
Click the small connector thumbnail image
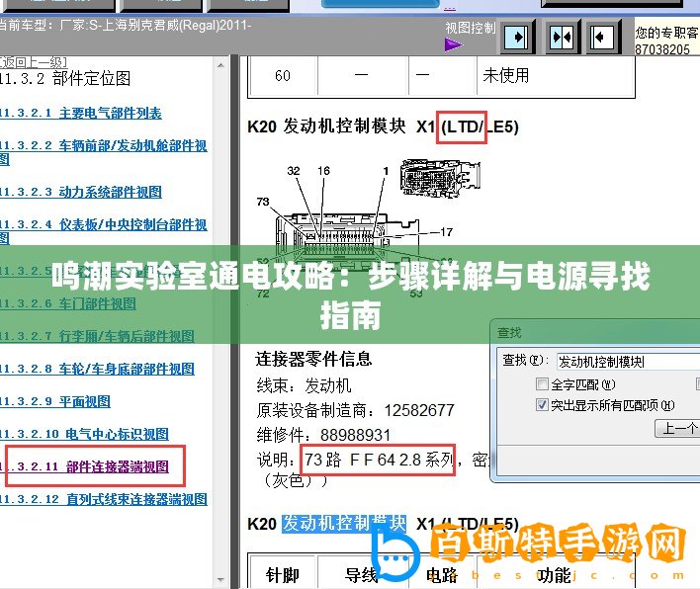tap(441, 178)
